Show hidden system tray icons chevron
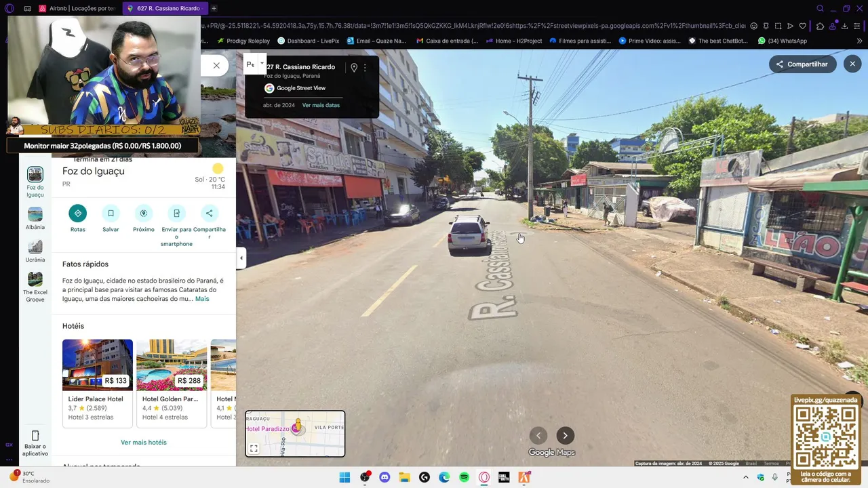This screenshot has width=868, height=488. click(747, 477)
